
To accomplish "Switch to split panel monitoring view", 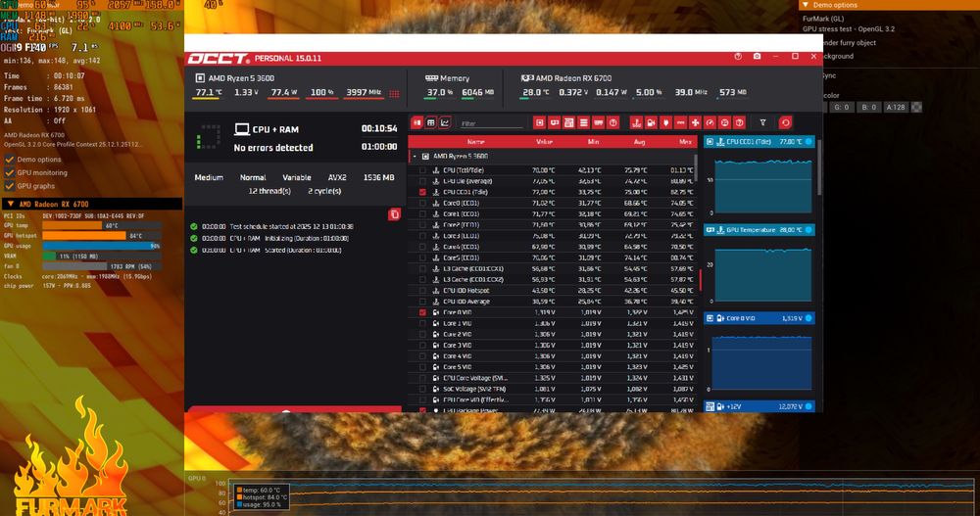I will point(416,123).
